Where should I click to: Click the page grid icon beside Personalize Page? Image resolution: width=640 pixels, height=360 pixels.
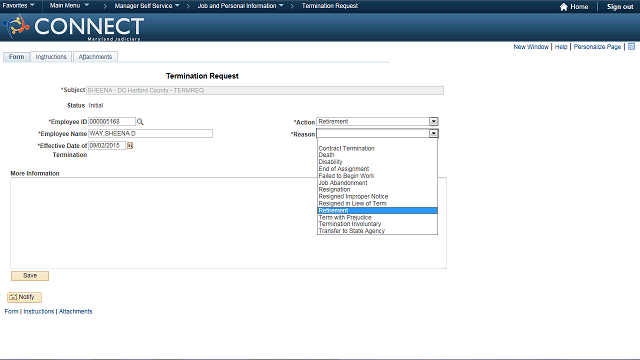(x=631, y=47)
